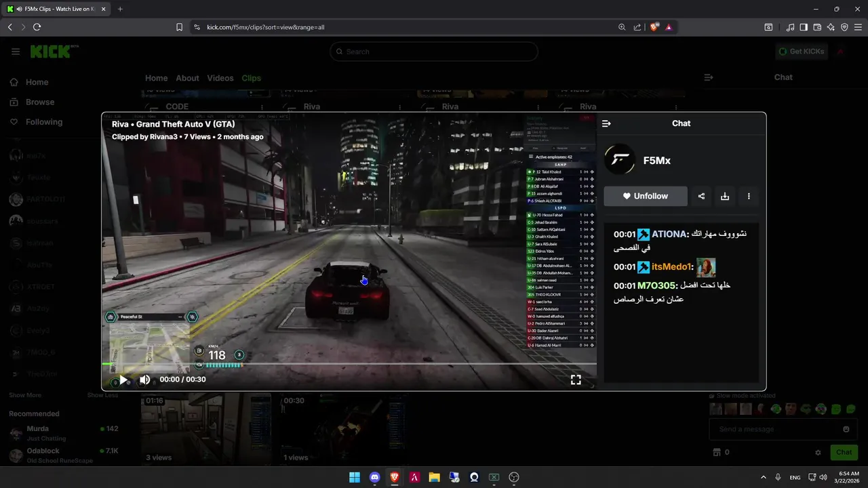
Task: Mute the clip player volume
Action: point(144,380)
